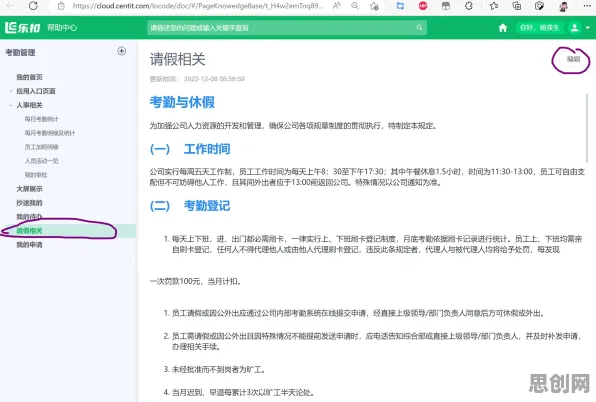Open the favorites list star icon

(x=494, y=6)
